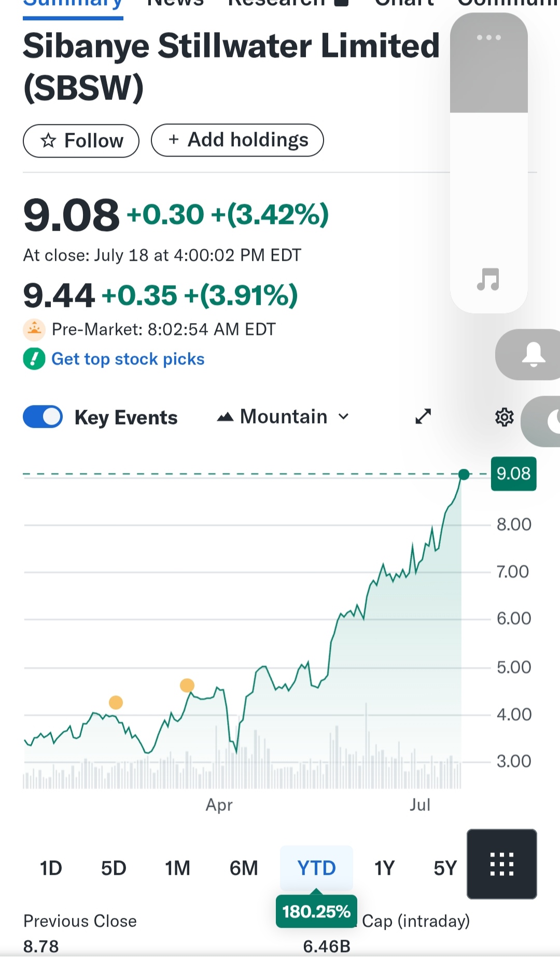Tap the Follow star button
560x962 pixels.
(81, 141)
